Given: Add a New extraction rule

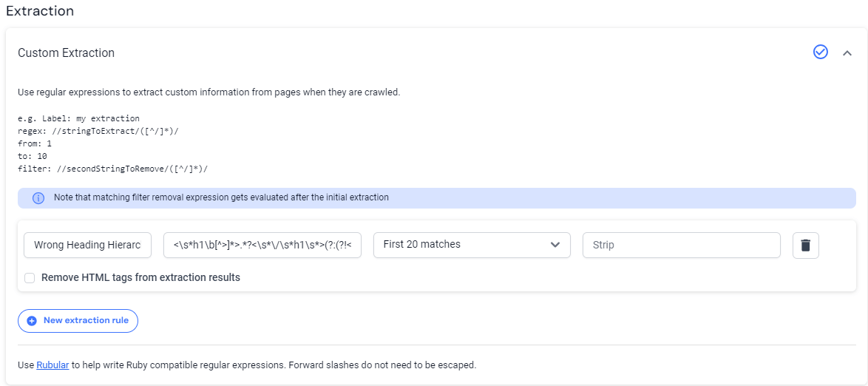Looking at the screenshot, I should [78, 321].
